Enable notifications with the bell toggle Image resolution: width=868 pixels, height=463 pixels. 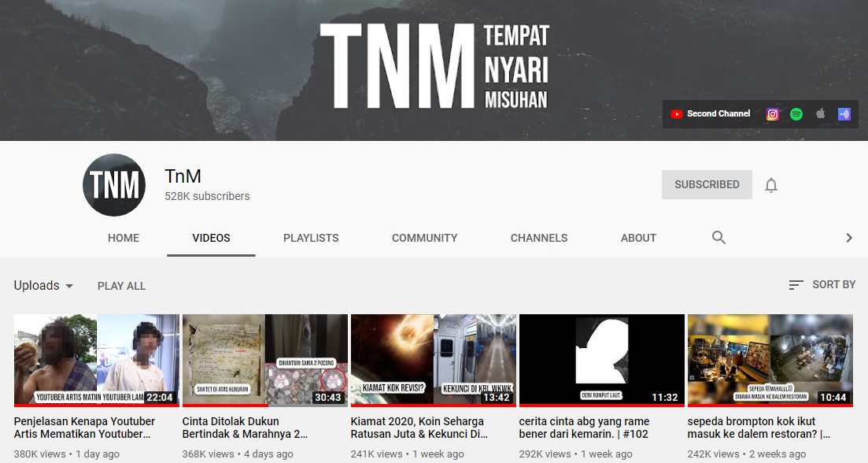tap(770, 184)
